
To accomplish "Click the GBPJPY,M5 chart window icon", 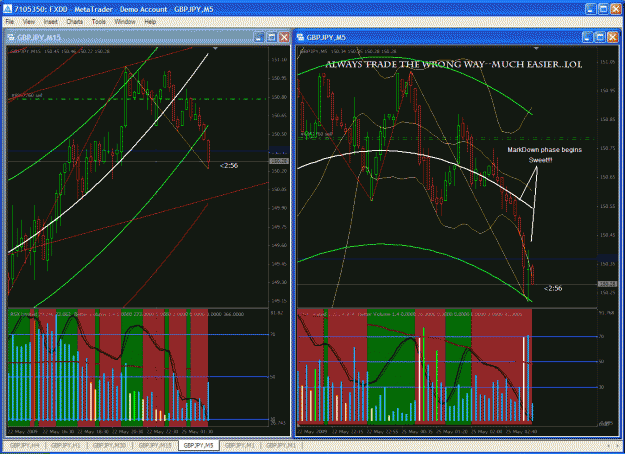I will (x=300, y=37).
